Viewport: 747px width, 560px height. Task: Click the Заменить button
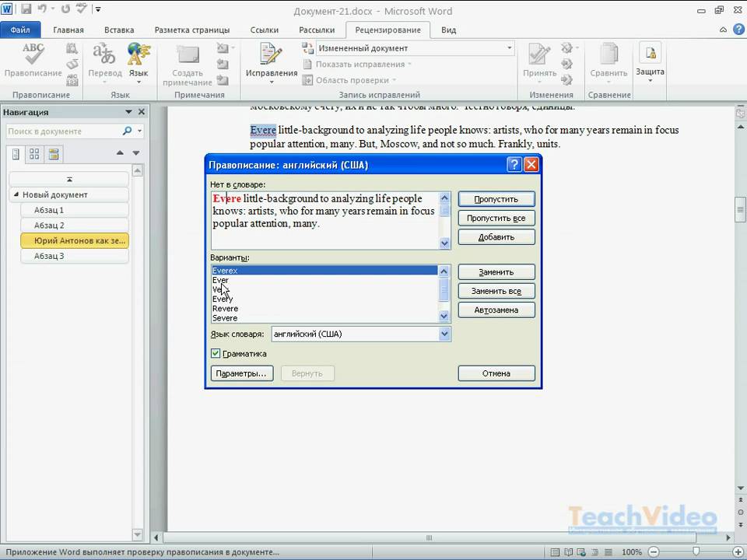pyautogui.click(x=496, y=272)
